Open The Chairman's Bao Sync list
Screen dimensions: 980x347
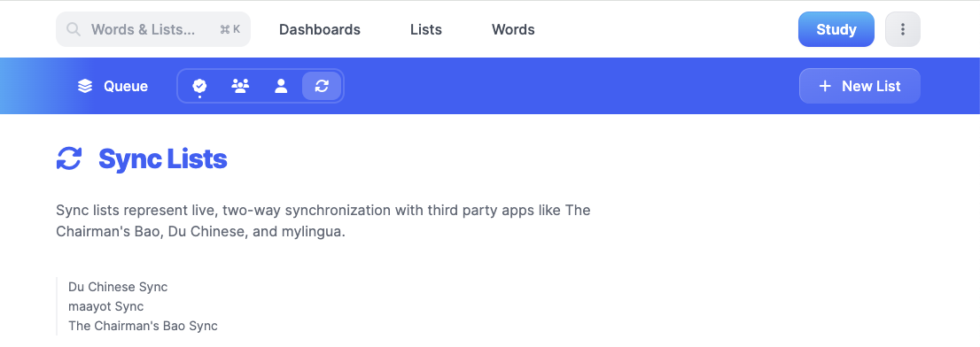pyautogui.click(x=144, y=326)
